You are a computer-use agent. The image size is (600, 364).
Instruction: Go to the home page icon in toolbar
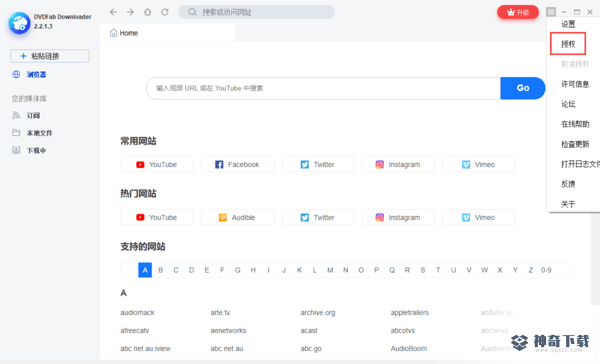click(147, 12)
